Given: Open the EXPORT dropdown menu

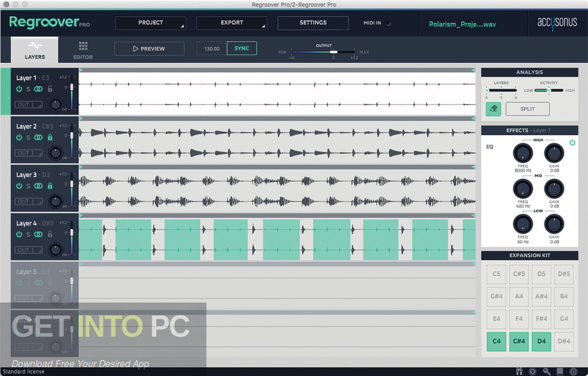Looking at the screenshot, I should pos(232,23).
